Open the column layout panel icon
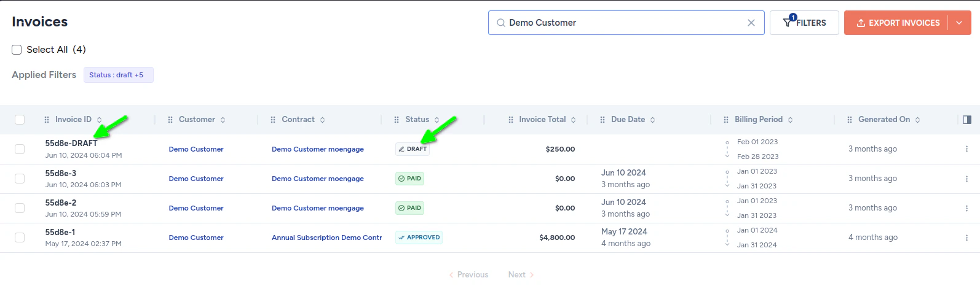This screenshot has height=286, width=980. pyautogui.click(x=966, y=120)
